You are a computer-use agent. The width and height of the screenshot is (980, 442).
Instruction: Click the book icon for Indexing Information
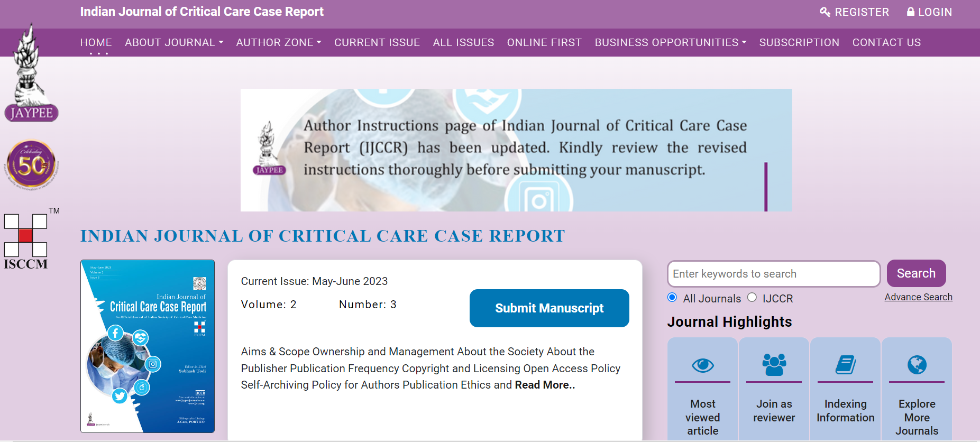click(846, 365)
